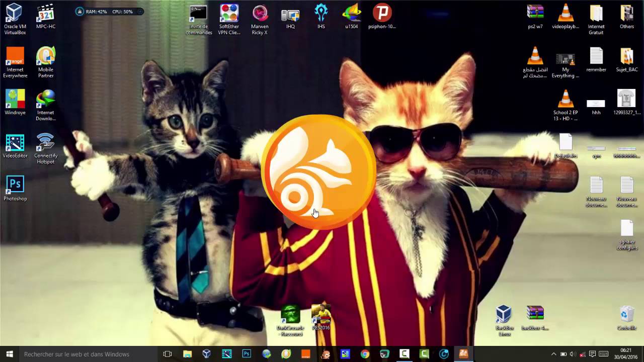The height and width of the screenshot is (362, 644).
Task: Open File Explorer from taskbar
Action: click(x=187, y=354)
